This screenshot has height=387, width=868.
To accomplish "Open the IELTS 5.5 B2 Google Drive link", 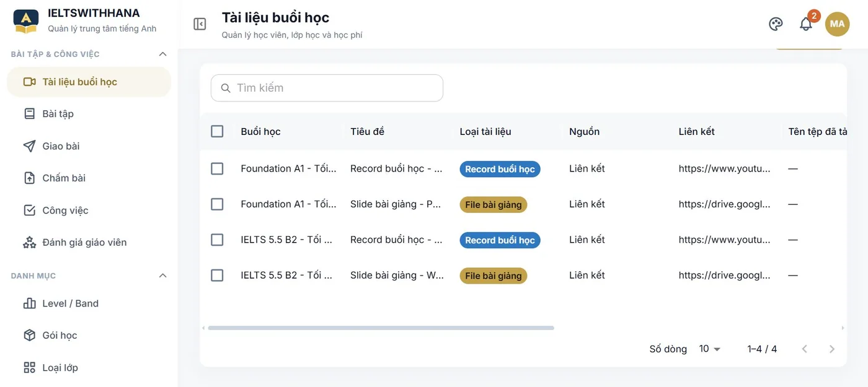I will pyautogui.click(x=724, y=276).
